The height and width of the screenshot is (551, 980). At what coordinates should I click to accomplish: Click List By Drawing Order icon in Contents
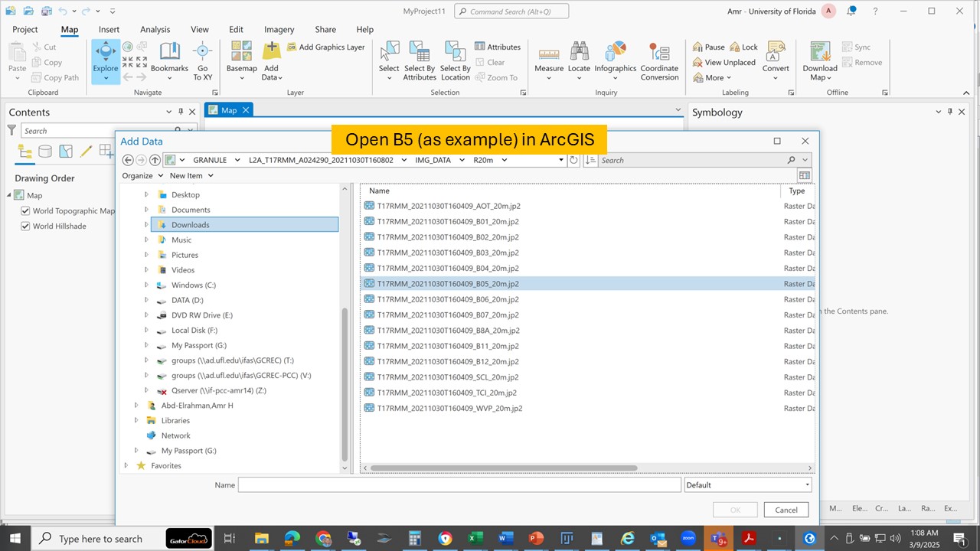point(25,152)
